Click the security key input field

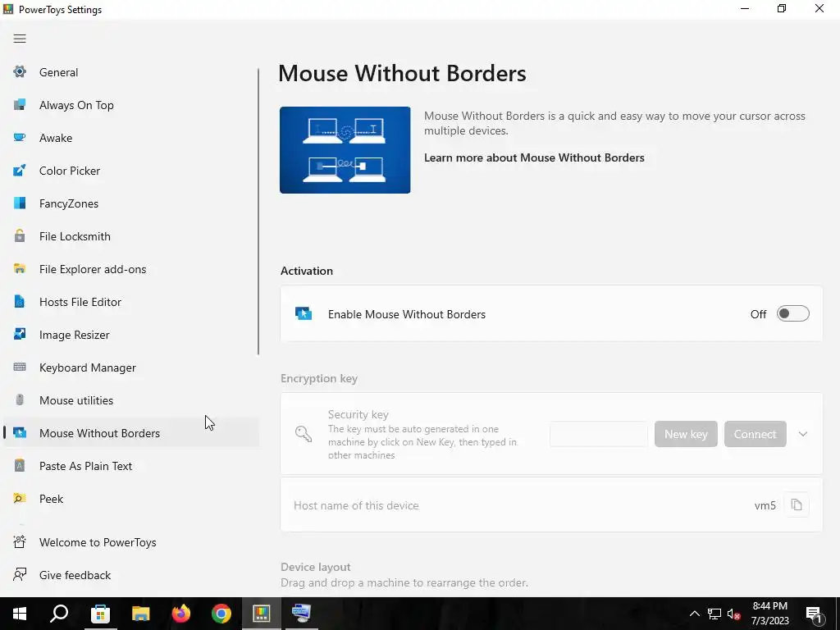coord(598,434)
